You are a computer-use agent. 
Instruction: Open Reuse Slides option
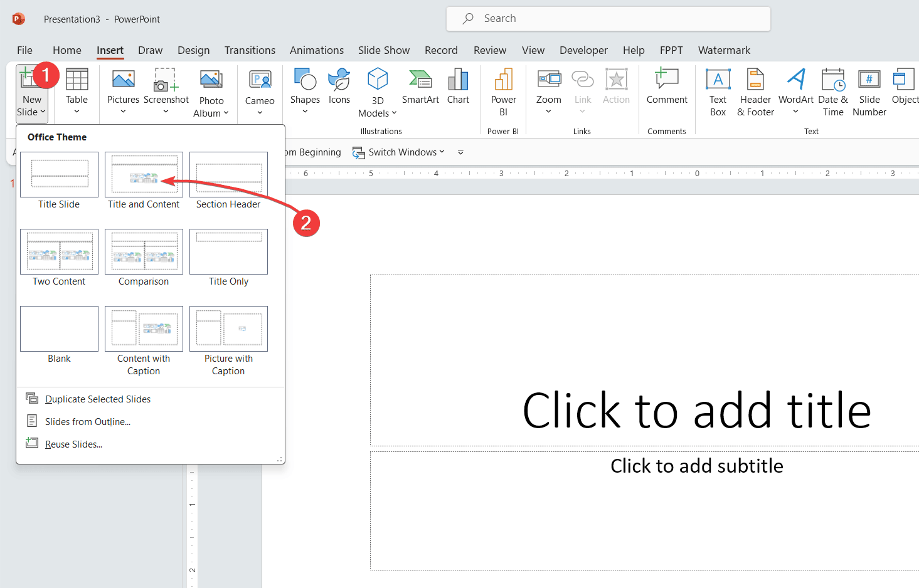coord(73,444)
